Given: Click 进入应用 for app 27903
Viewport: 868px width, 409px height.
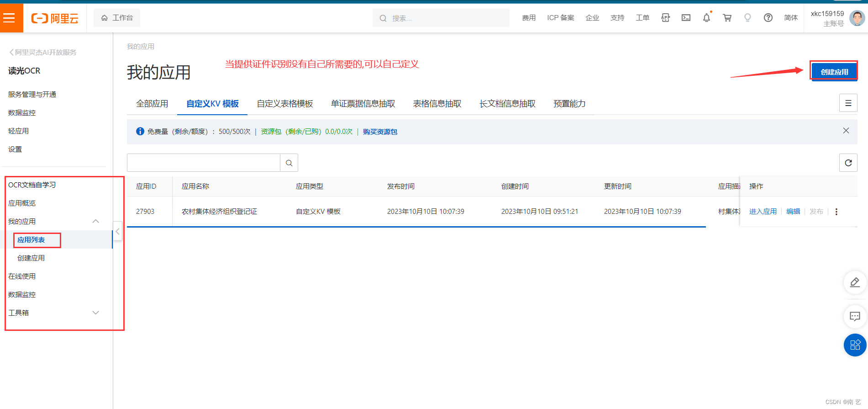Looking at the screenshot, I should 763,212.
